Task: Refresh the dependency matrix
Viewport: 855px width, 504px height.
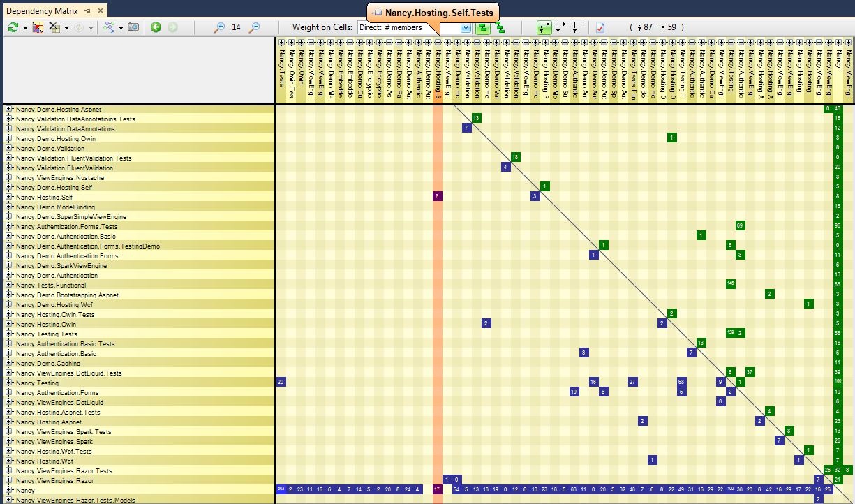Action: [x=13, y=27]
